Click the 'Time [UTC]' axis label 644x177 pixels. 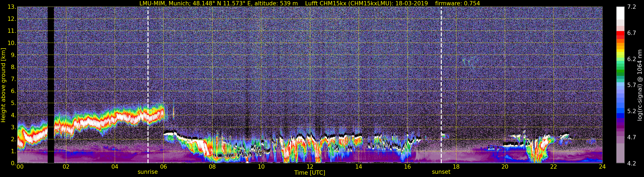[x=310, y=173]
